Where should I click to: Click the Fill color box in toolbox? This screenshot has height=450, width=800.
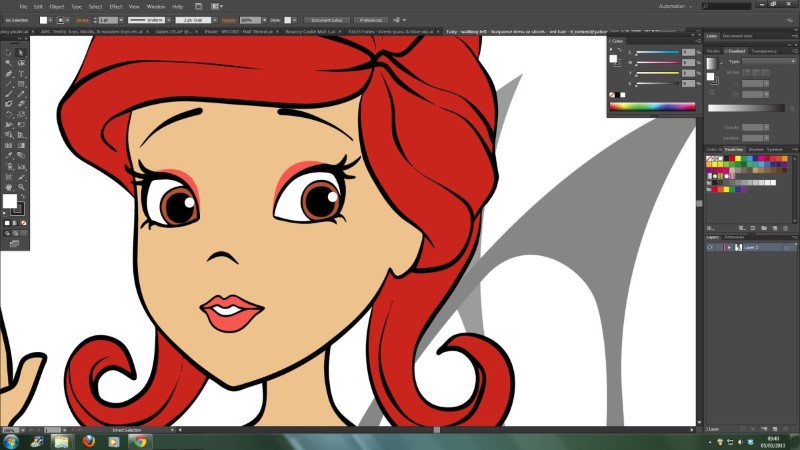click(x=10, y=201)
